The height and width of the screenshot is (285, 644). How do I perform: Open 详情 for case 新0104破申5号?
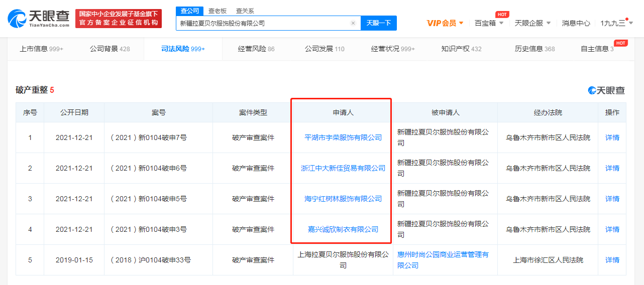click(x=612, y=199)
